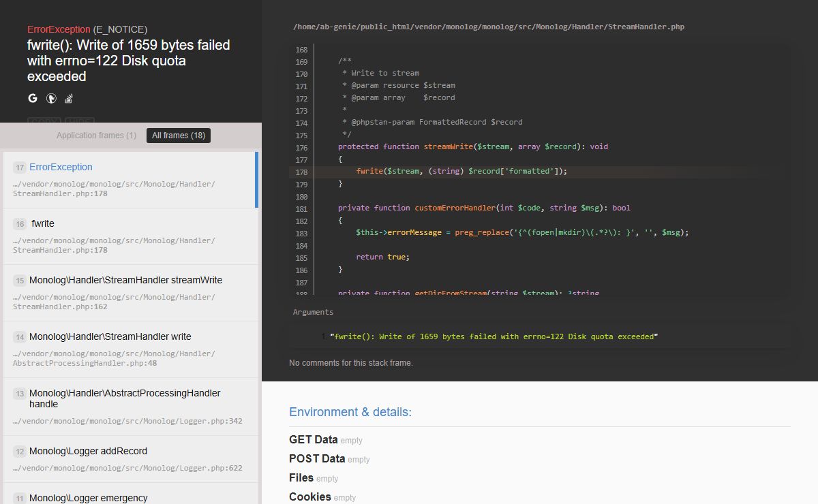Search the error on Google icon

(x=32, y=98)
